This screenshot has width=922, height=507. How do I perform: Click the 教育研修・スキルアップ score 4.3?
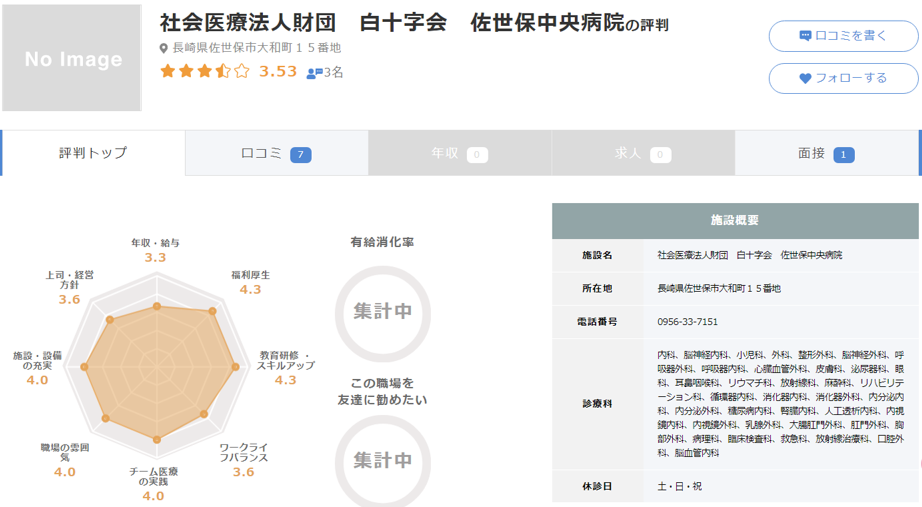(286, 380)
